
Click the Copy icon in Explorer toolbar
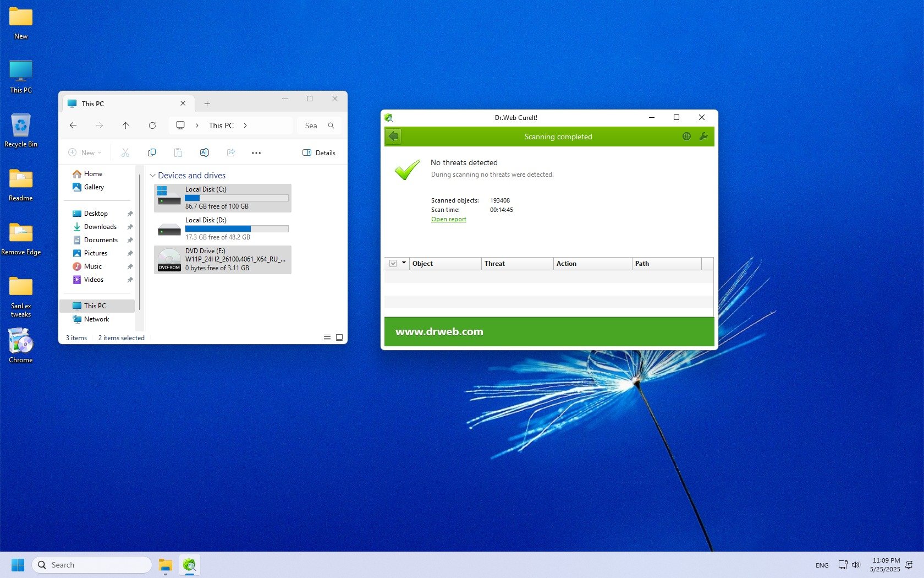152,152
